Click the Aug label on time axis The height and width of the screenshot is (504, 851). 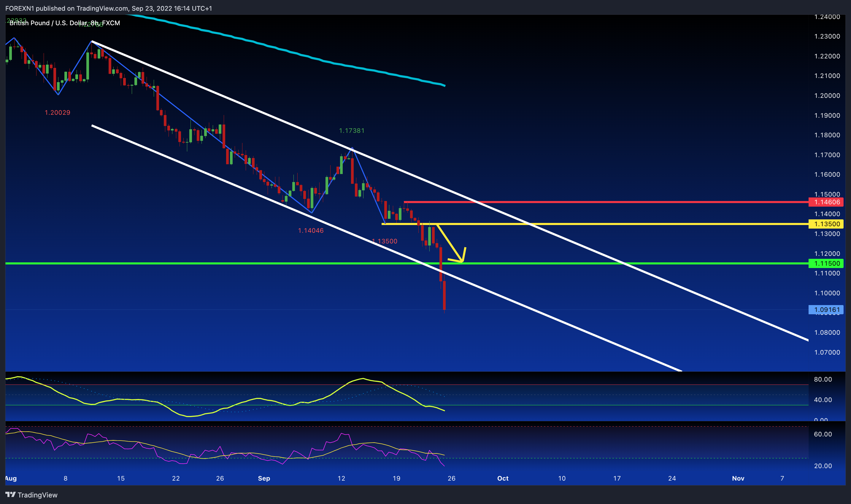coord(11,478)
